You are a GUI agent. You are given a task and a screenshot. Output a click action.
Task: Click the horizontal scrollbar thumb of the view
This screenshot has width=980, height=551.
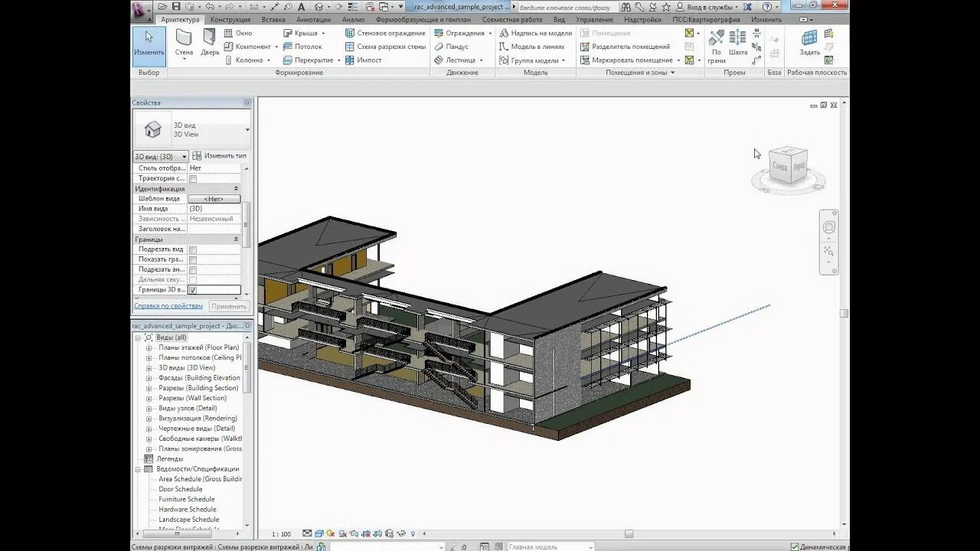point(629,533)
